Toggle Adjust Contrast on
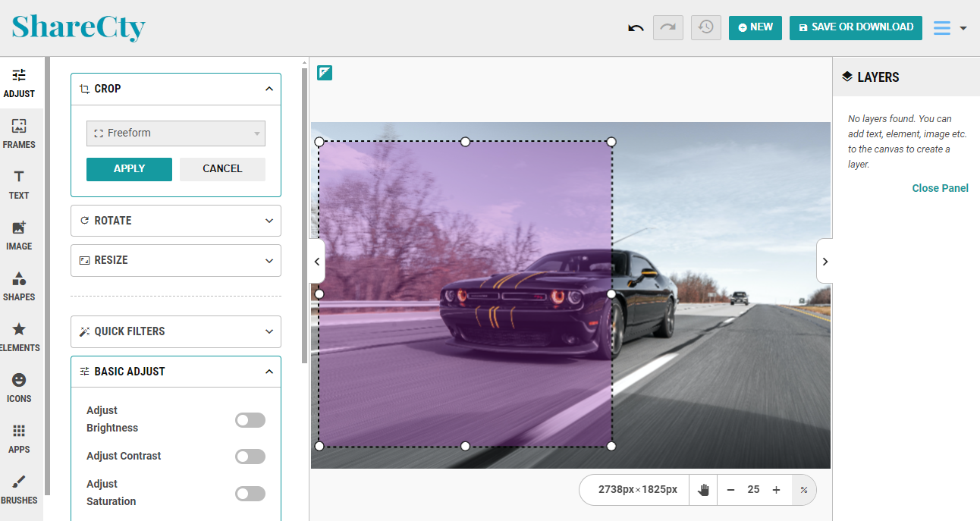 click(x=250, y=456)
